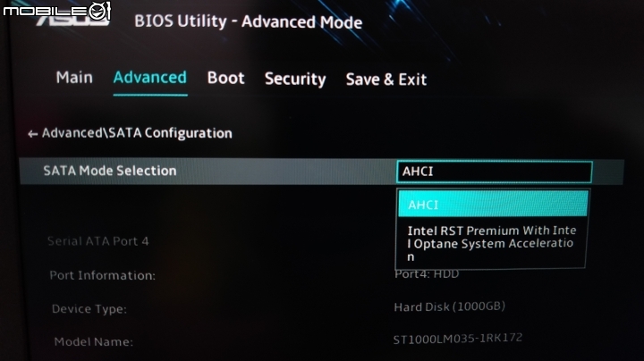
Task: Go to the Security tab
Action: [x=295, y=80]
